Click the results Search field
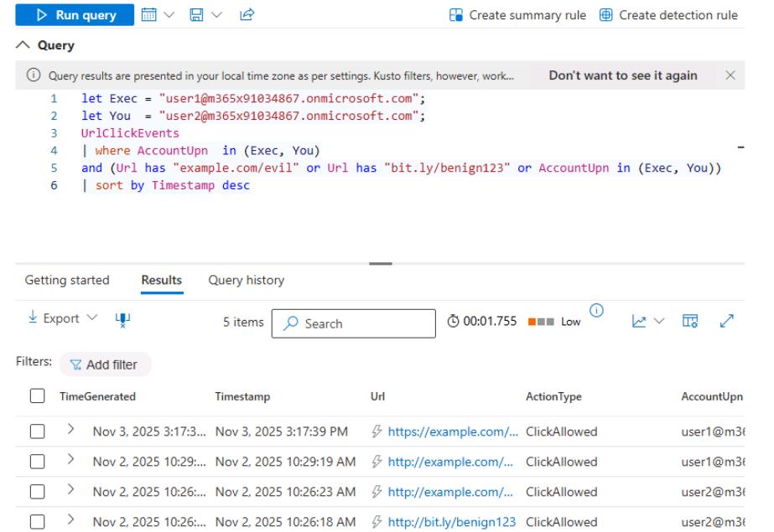Image resolution: width=774 pixels, height=532 pixels. (x=356, y=323)
